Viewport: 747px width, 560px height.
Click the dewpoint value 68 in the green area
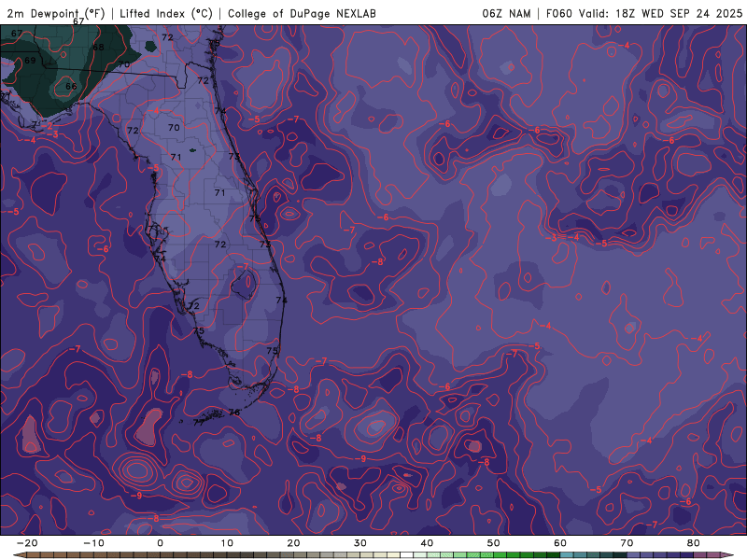pyautogui.click(x=98, y=48)
